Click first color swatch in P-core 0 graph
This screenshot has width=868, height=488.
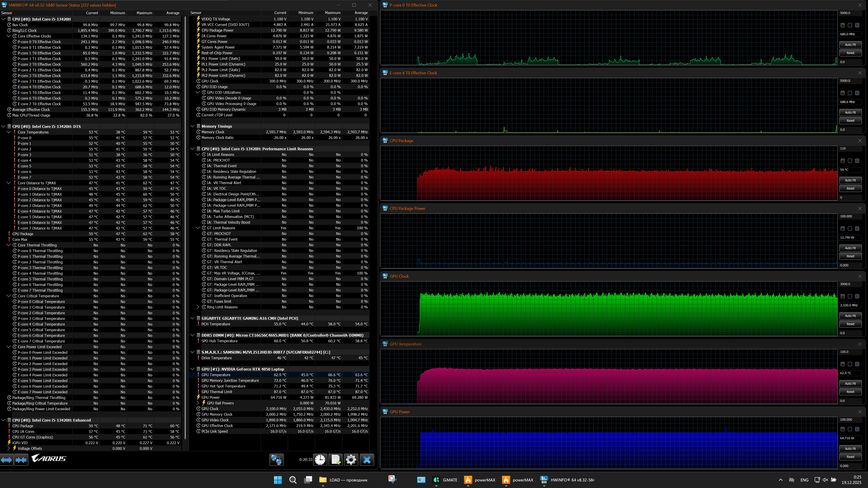pos(842,25)
